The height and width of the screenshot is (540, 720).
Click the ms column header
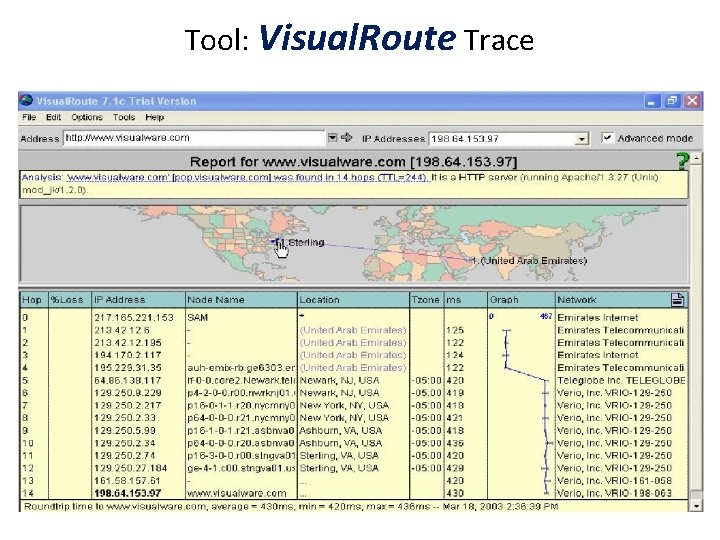(x=465, y=300)
